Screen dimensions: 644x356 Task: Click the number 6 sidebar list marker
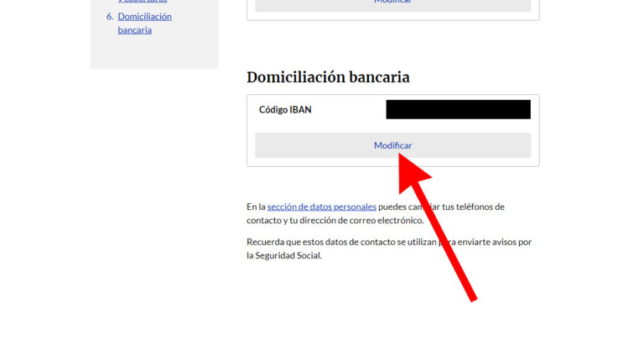click(110, 17)
